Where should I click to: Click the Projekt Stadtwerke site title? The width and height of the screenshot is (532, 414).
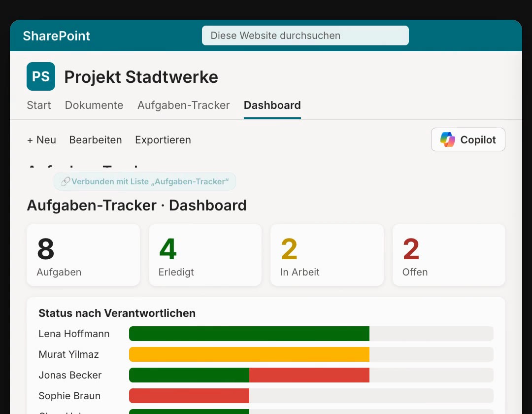click(141, 77)
